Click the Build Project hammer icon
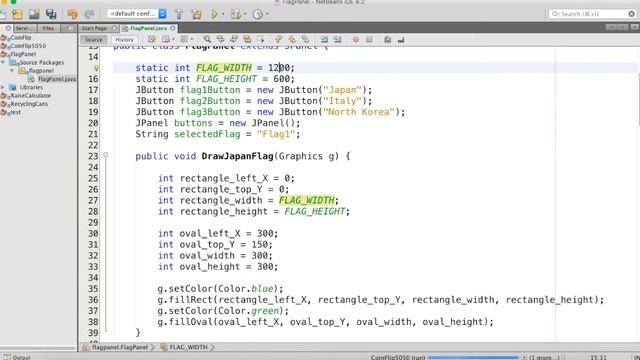The width and height of the screenshot is (640, 360). click(x=179, y=14)
